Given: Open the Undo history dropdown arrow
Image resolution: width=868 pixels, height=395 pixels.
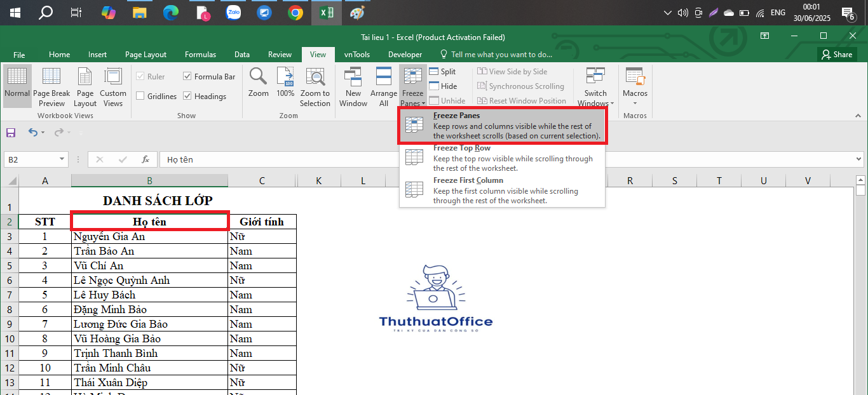Looking at the screenshot, I should [x=43, y=133].
